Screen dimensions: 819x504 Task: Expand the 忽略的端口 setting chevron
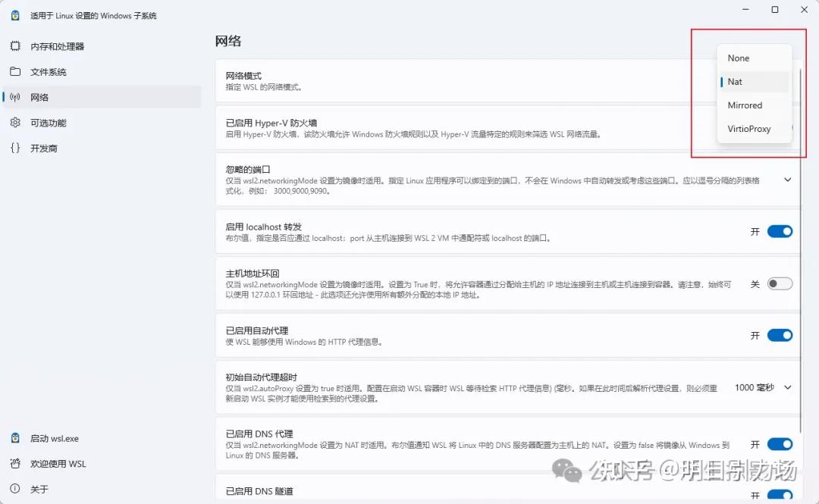[x=788, y=180]
